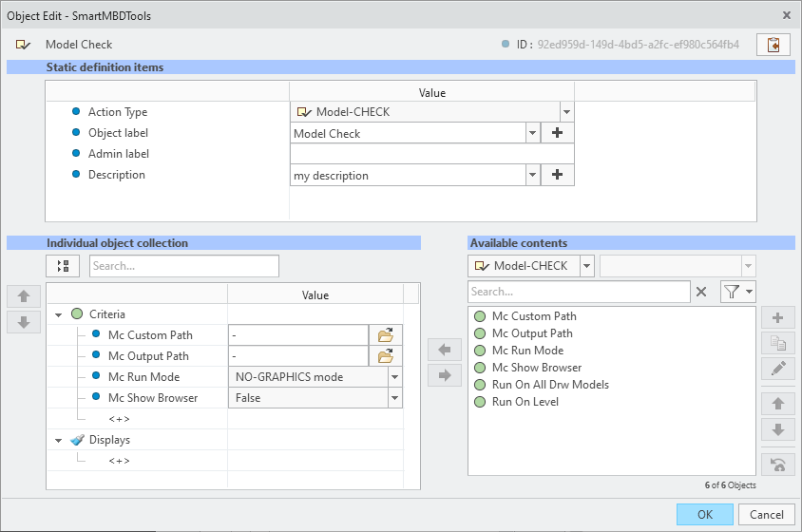Click the ID value text
This screenshot has height=532, width=802.
[638, 45]
